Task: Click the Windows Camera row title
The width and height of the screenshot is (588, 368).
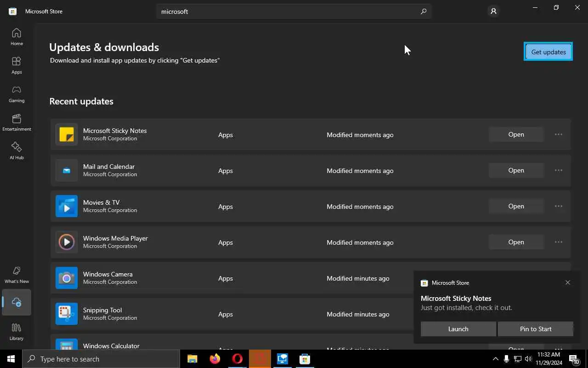Action: (108, 274)
